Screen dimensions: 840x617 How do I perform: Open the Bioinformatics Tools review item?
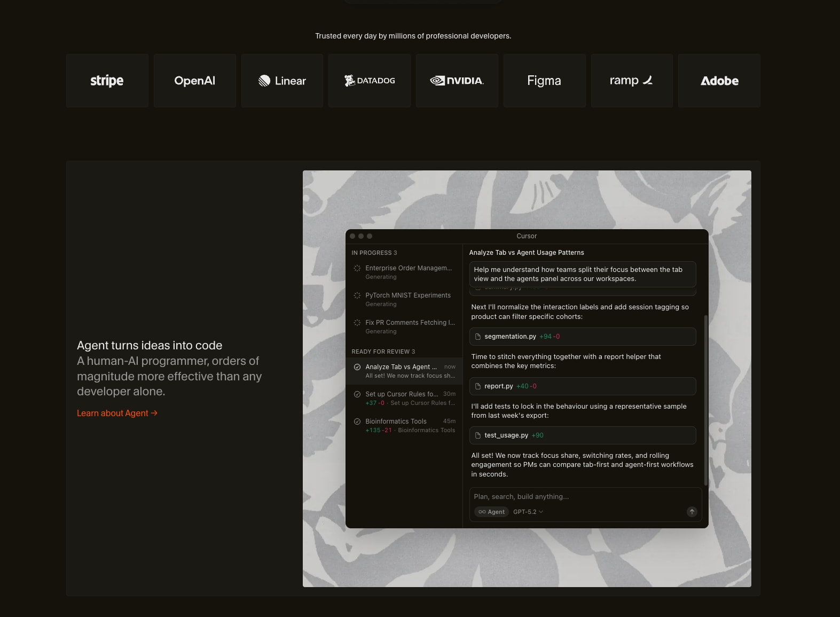pyautogui.click(x=404, y=425)
